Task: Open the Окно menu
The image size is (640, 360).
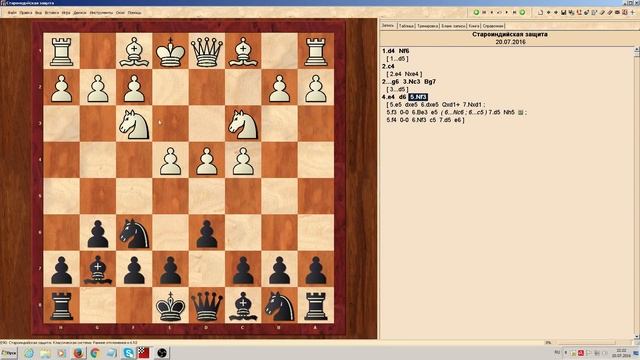Action: (x=121, y=13)
